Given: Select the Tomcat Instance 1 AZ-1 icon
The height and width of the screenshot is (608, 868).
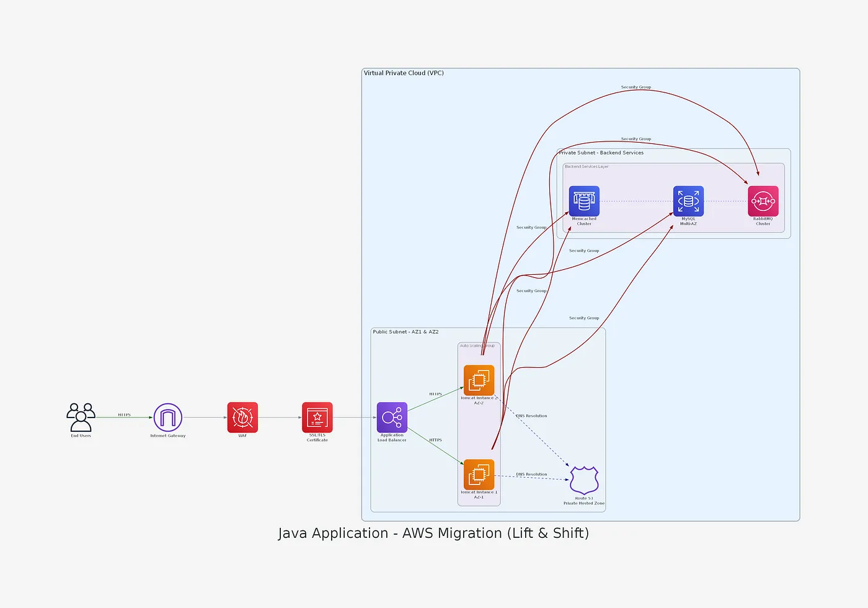Looking at the screenshot, I should (479, 475).
